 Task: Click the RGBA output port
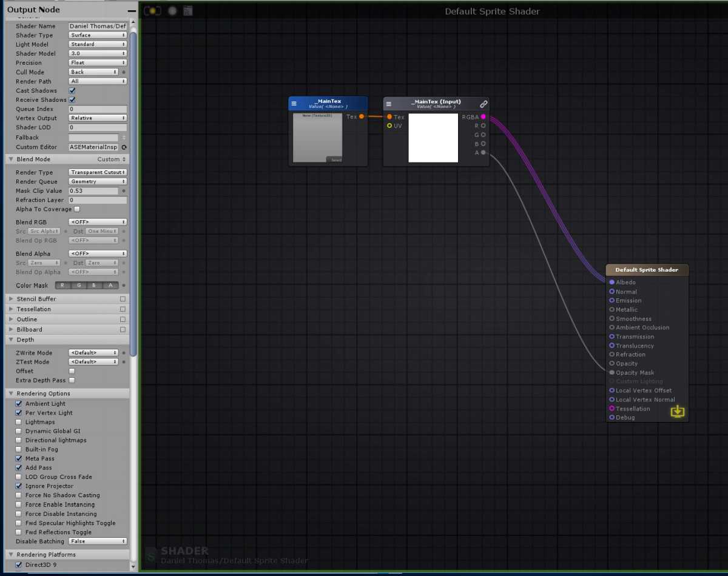(x=484, y=117)
